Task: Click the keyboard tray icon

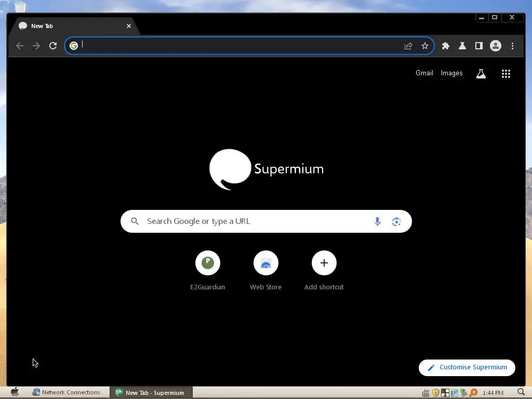Action: point(425,393)
